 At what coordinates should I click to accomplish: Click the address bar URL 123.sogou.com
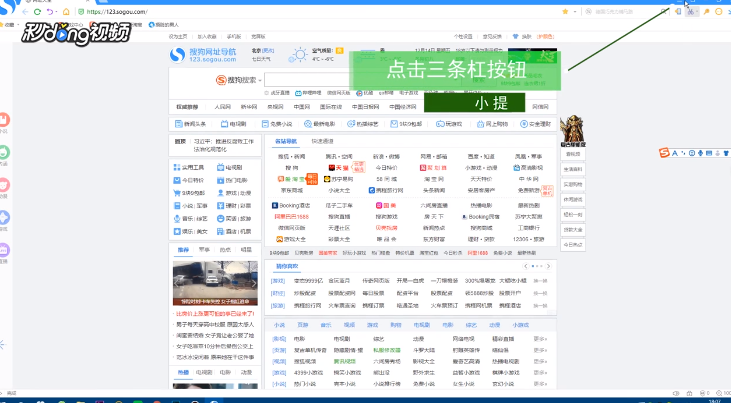click(117, 12)
